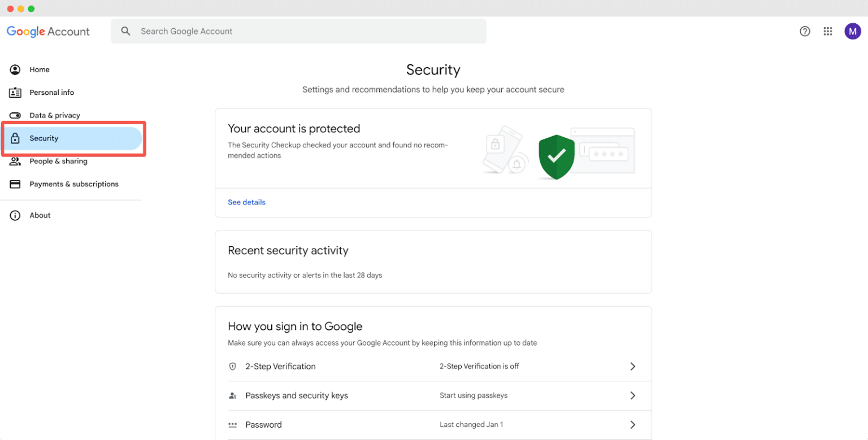
Task: Select the Security sidebar item
Action: tap(44, 138)
